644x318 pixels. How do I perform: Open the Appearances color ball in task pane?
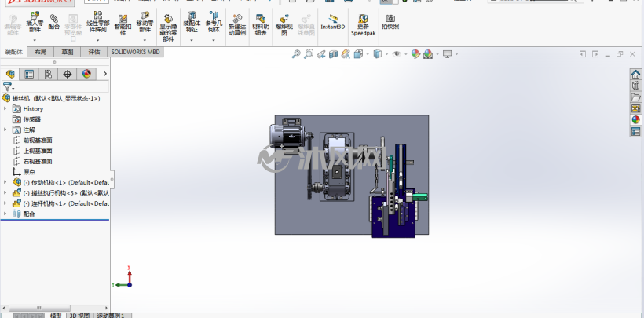tap(636, 120)
